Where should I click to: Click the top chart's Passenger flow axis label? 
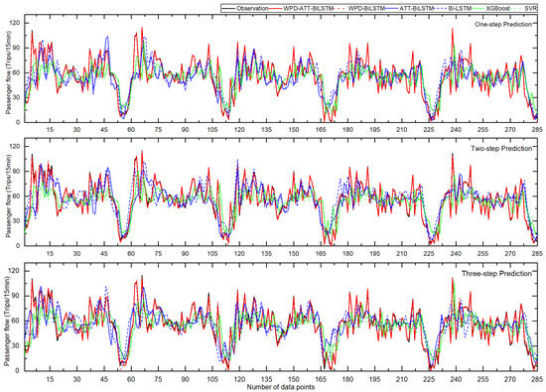click(x=8, y=72)
